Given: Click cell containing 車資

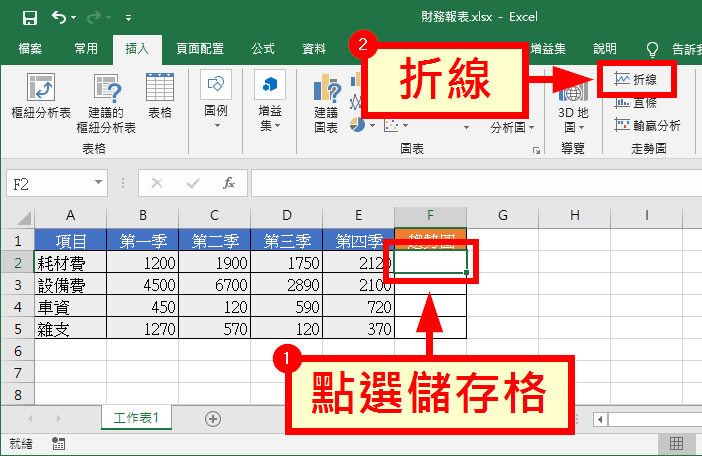Looking at the screenshot, I should click(70, 307).
